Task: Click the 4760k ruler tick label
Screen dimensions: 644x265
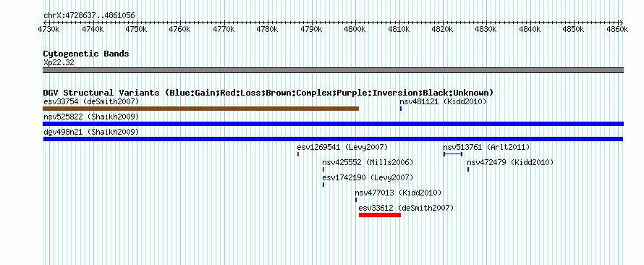Action: point(180,29)
